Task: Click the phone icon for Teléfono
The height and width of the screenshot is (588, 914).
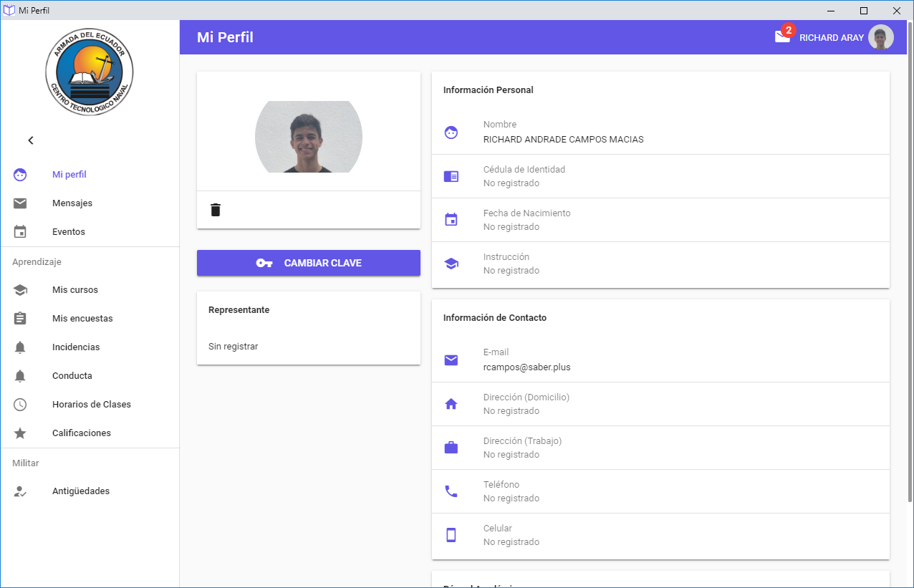Action: coord(451,491)
